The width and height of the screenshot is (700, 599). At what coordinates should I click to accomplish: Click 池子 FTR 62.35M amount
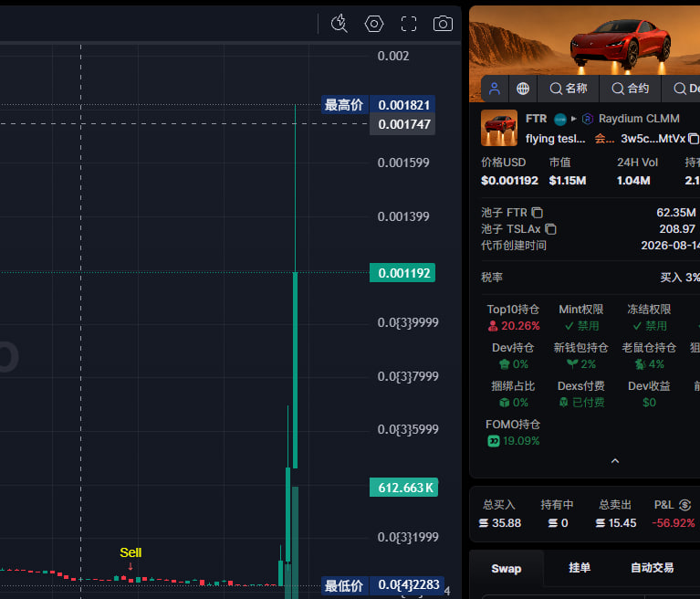pos(676,213)
